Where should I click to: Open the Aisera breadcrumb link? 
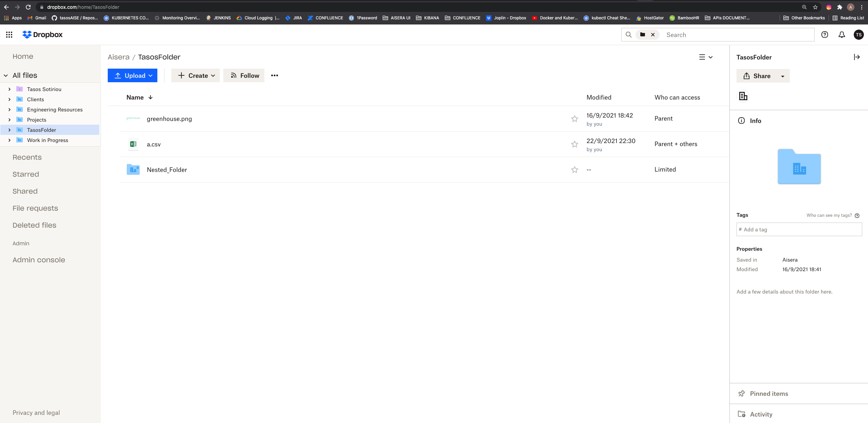(119, 57)
